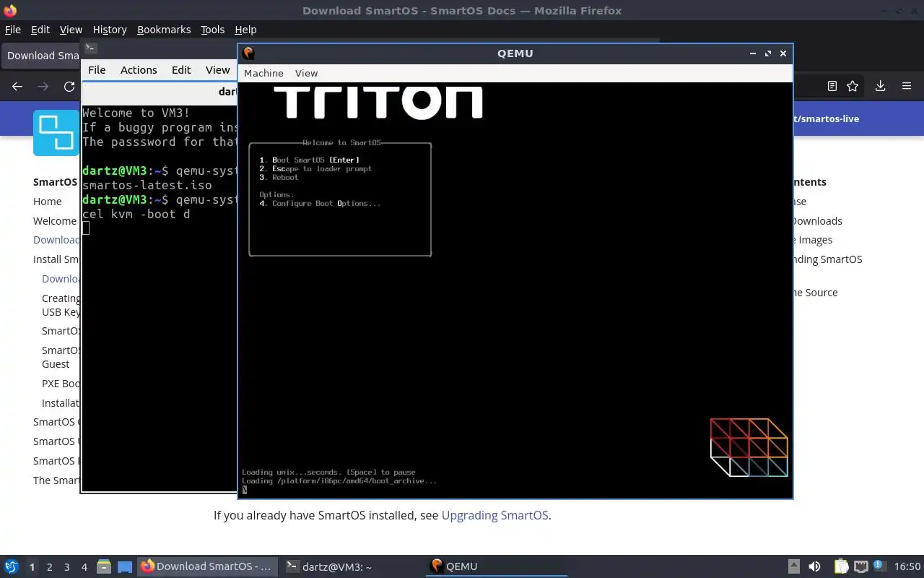Open Firefox File menu

(13, 30)
